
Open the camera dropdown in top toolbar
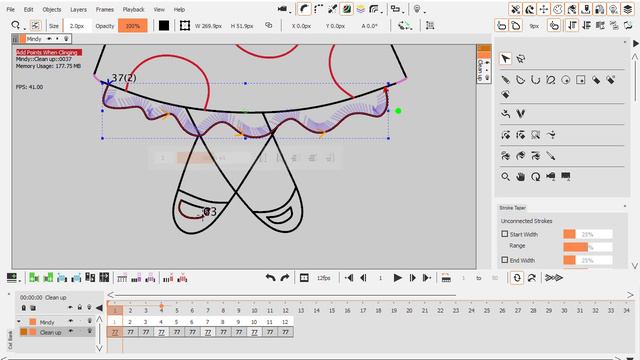pyautogui.click(x=290, y=12)
